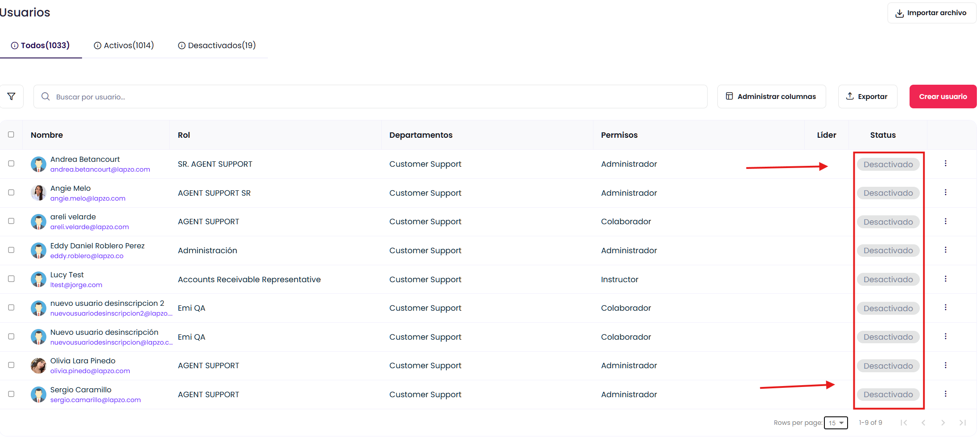The width and height of the screenshot is (980, 440).
Task: Open Administrar columnas options
Action: pos(771,96)
